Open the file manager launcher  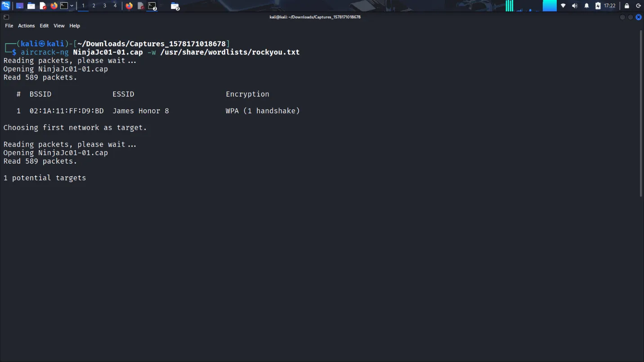click(31, 6)
